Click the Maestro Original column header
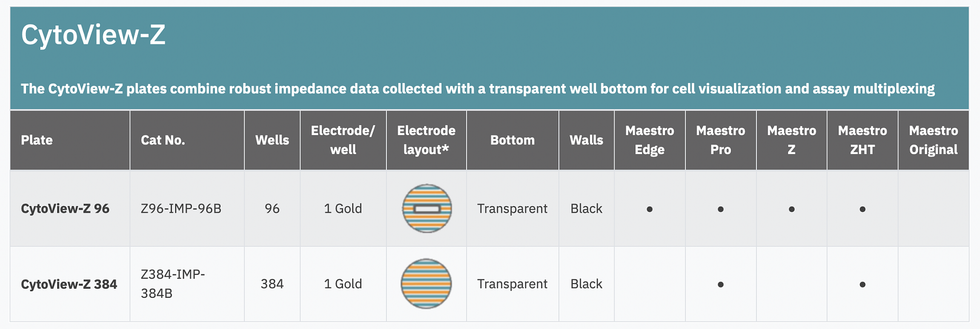 point(933,140)
